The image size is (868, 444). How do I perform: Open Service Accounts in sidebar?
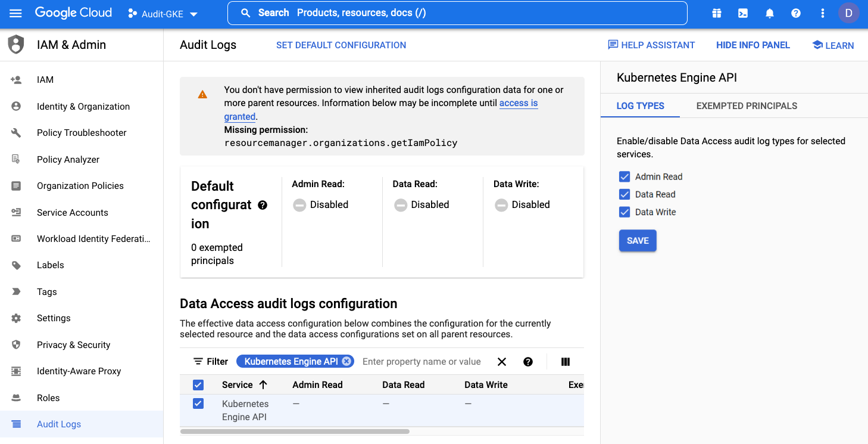point(73,212)
